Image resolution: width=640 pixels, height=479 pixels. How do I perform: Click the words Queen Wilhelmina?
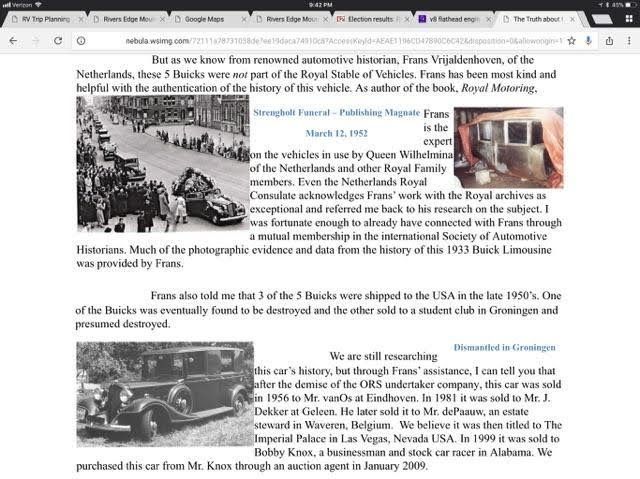click(409, 155)
